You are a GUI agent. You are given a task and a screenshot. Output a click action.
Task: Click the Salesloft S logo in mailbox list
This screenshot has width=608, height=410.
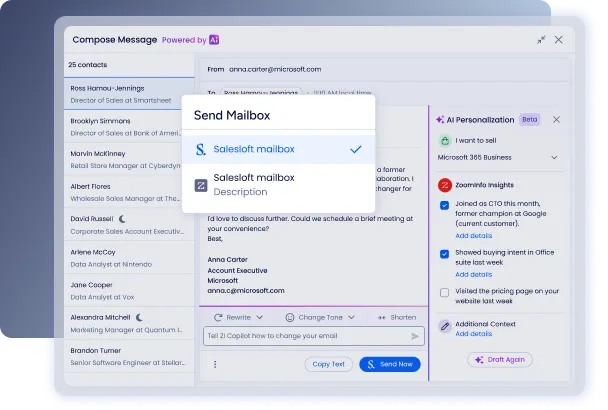[x=200, y=149]
